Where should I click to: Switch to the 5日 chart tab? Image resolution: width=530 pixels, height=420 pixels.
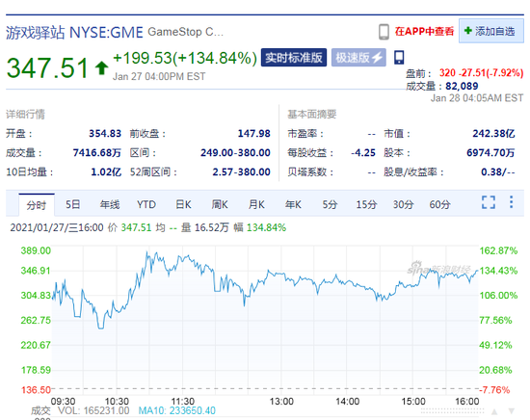click(72, 204)
